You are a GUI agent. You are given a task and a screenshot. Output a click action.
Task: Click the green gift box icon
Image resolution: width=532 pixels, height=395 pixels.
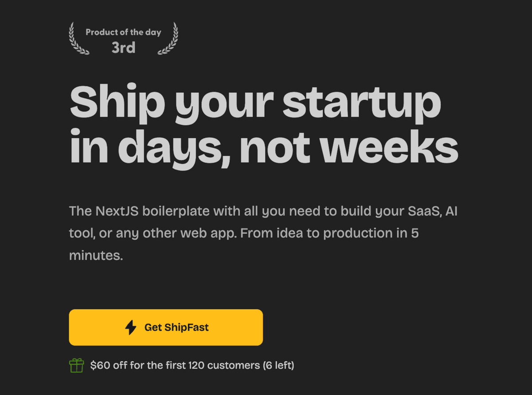[x=76, y=366]
